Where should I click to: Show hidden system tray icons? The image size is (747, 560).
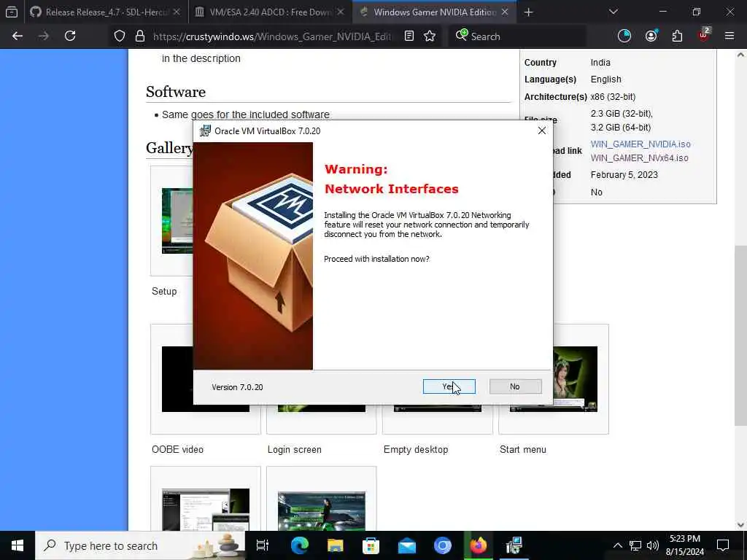pyautogui.click(x=617, y=545)
